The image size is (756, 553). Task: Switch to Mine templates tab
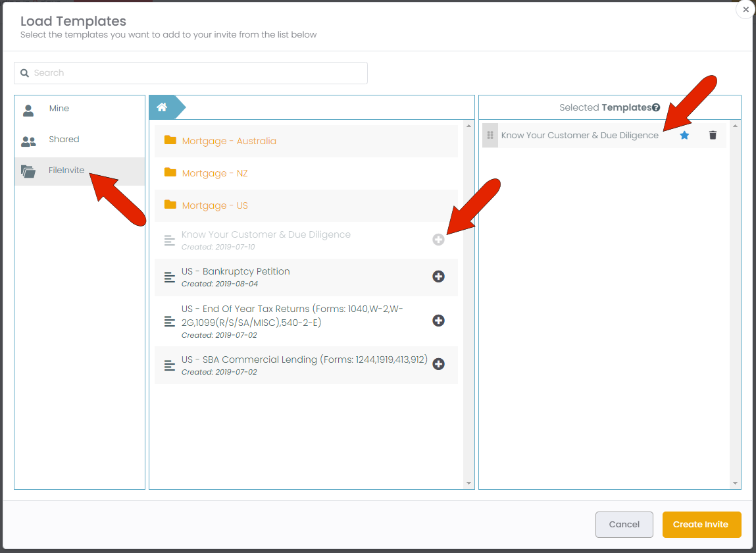point(59,109)
